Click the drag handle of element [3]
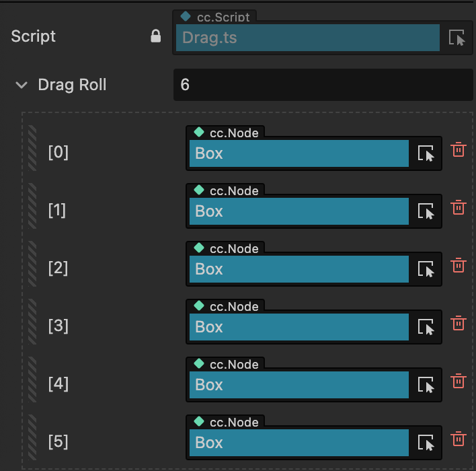 32,327
